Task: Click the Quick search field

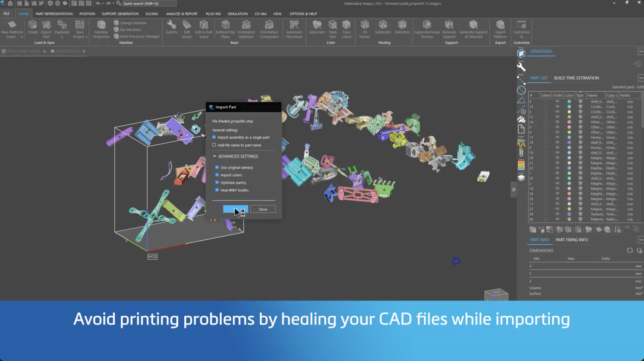Action: point(149,3)
